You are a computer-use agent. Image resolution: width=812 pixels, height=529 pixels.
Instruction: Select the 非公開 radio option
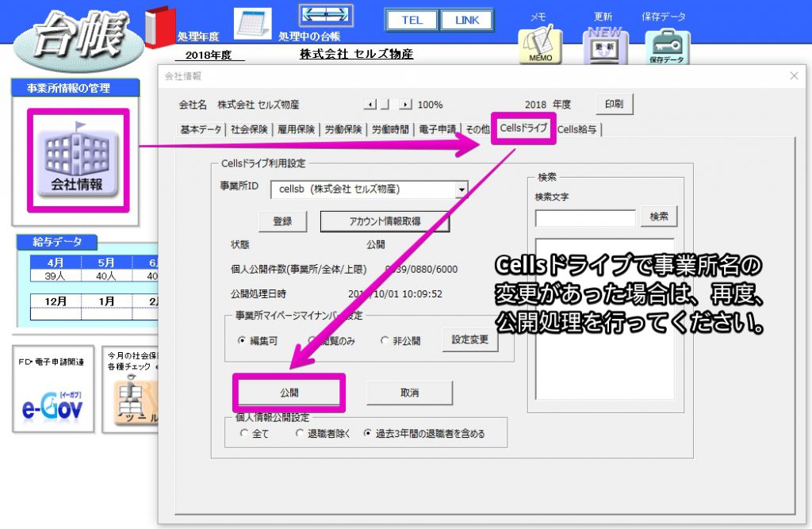[400, 341]
